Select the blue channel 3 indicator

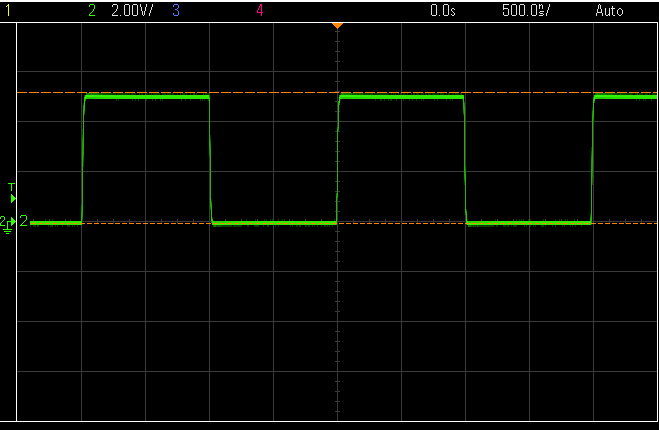tap(176, 11)
